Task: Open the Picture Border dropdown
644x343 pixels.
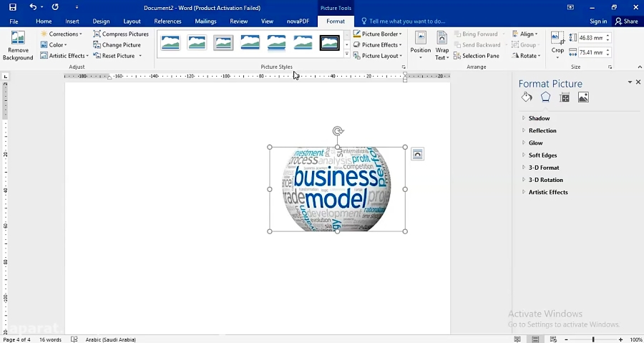Action: 377,34
